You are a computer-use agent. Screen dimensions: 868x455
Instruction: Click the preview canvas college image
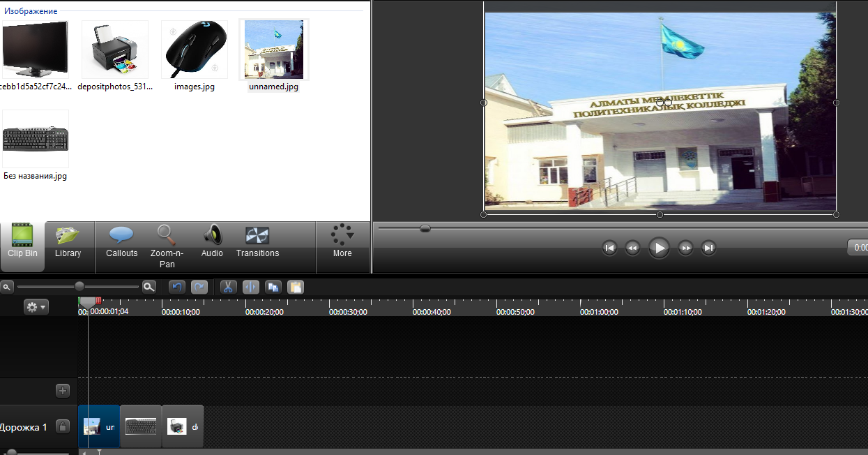660,112
